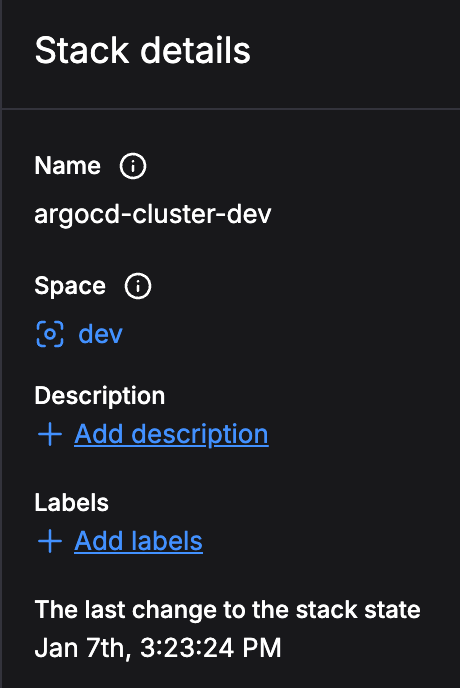This screenshot has height=688, width=460.
Task: Click the Add description link
Action: pyautogui.click(x=171, y=434)
